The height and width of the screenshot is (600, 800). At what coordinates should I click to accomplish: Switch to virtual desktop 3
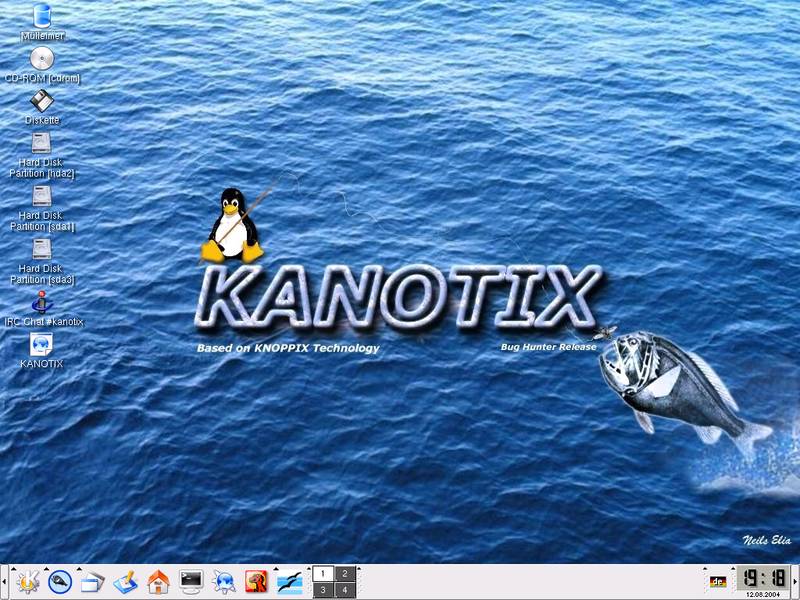[x=323, y=590]
